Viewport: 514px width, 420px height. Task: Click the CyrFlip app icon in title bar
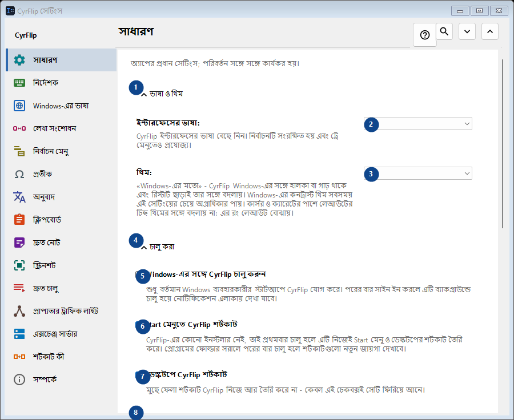click(x=10, y=11)
